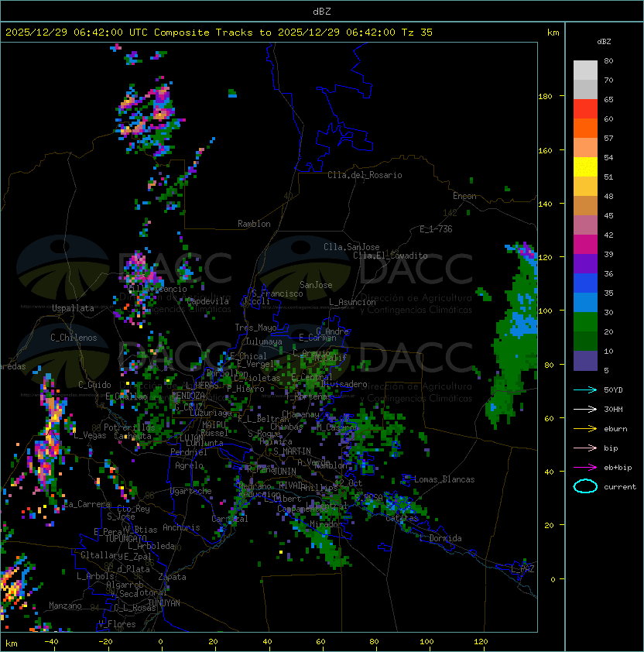The image size is (644, 652).
Task: Click the 'Lomas_Blancas' map label
Action: [444, 479]
